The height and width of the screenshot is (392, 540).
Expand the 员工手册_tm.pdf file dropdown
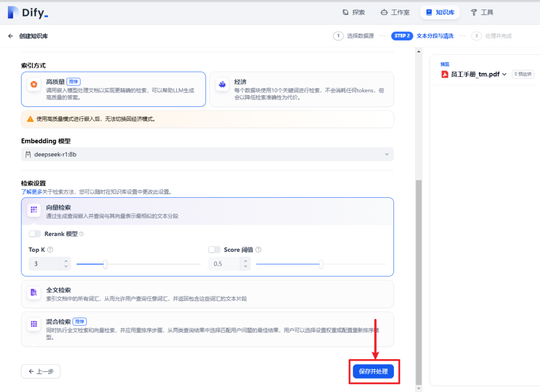click(x=504, y=73)
